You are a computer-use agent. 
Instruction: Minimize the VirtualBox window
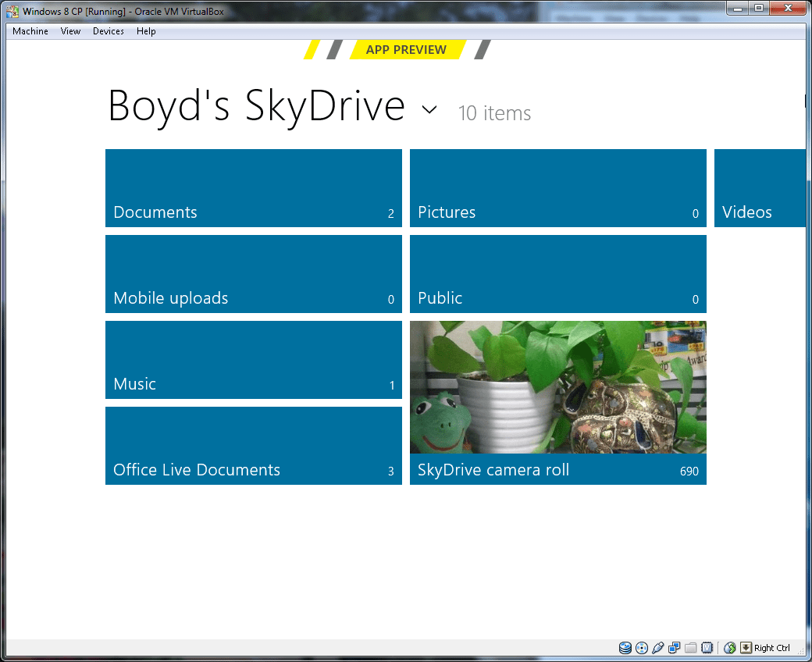[x=738, y=9]
